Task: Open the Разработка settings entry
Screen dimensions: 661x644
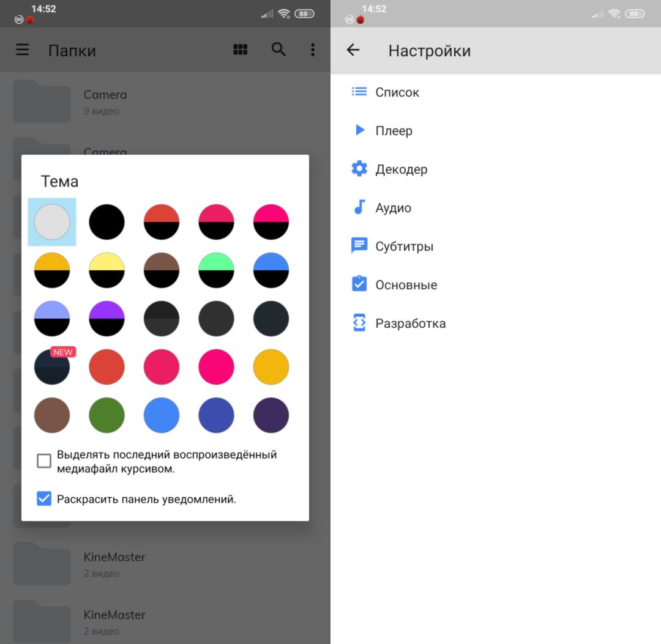Action: pos(496,323)
